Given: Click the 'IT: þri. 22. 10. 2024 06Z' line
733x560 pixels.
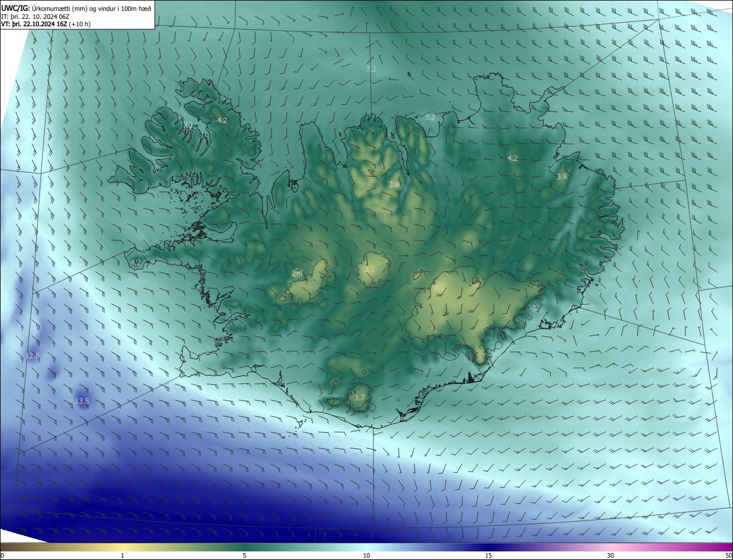Looking at the screenshot, I should tap(36, 17).
